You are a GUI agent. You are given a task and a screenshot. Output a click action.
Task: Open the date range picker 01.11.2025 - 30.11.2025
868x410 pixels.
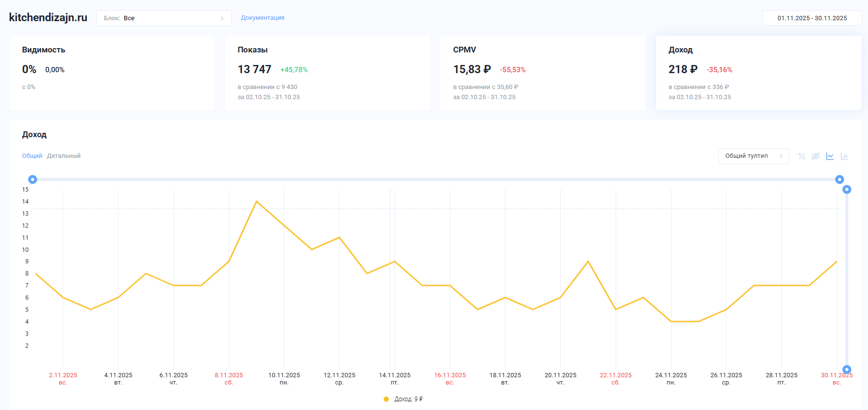point(812,18)
